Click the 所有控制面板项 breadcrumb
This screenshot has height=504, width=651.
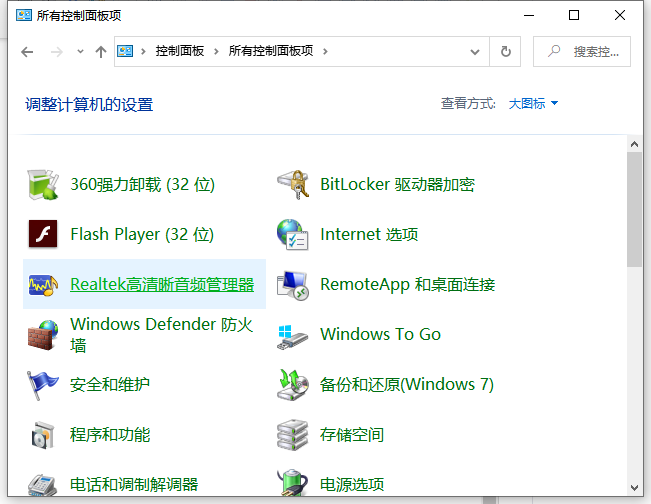pyautogui.click(x=271, y=51)
